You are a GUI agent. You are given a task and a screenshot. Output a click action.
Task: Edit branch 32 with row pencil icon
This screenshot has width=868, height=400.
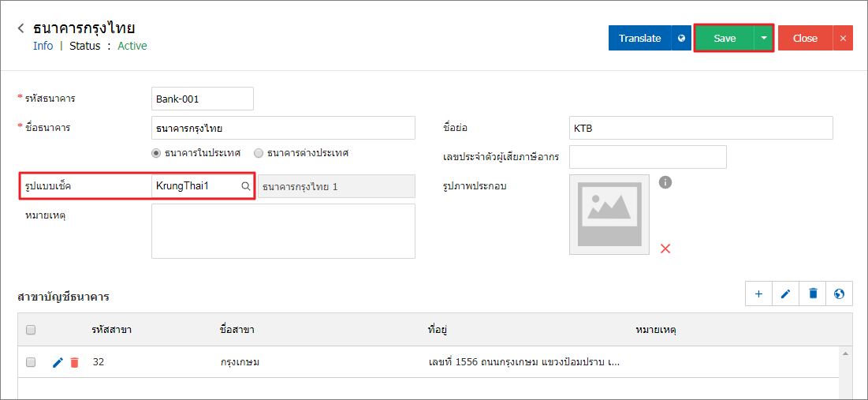click(58, 362)
